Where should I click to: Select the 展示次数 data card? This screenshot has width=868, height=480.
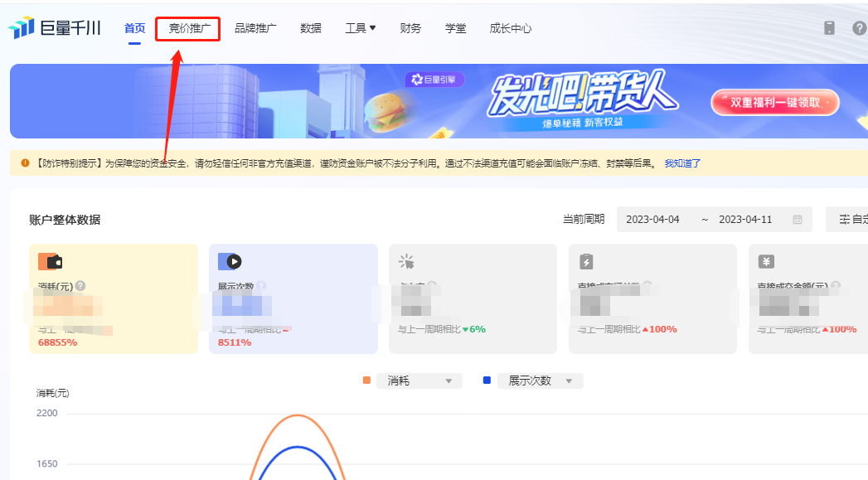(x=293, y=299)
